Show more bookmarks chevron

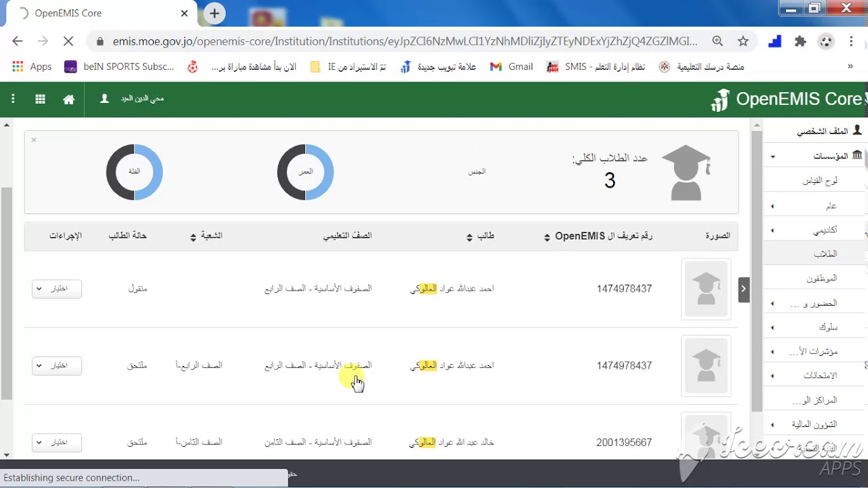tap(850, 66)
